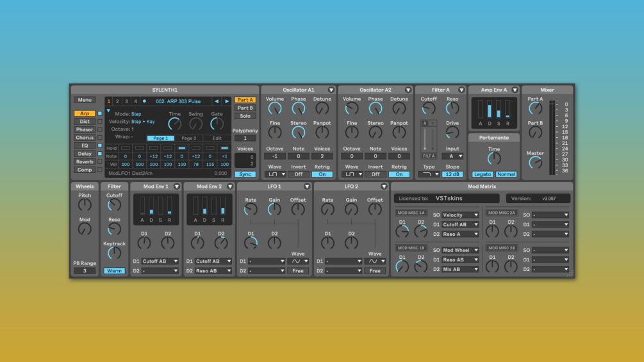The height and width of the screenshot is (362, 644).
Task: Open Filter A Input dropdown
Action: (452, 156)
